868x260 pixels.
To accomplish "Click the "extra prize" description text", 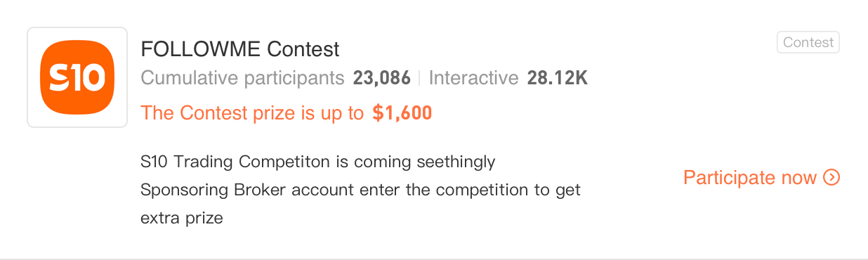I will [x=182, y=218].
